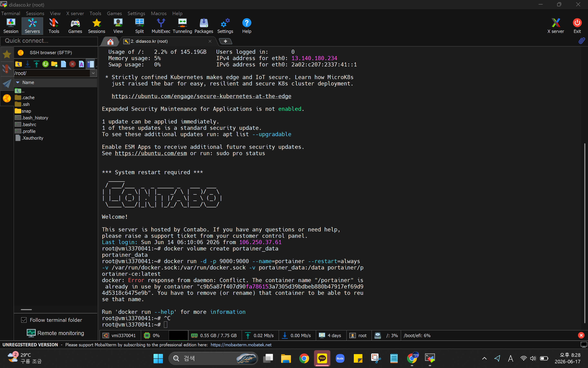The image size is (588, 368).
Task: Switch to the home tab
Action: (x=110, y=41)
